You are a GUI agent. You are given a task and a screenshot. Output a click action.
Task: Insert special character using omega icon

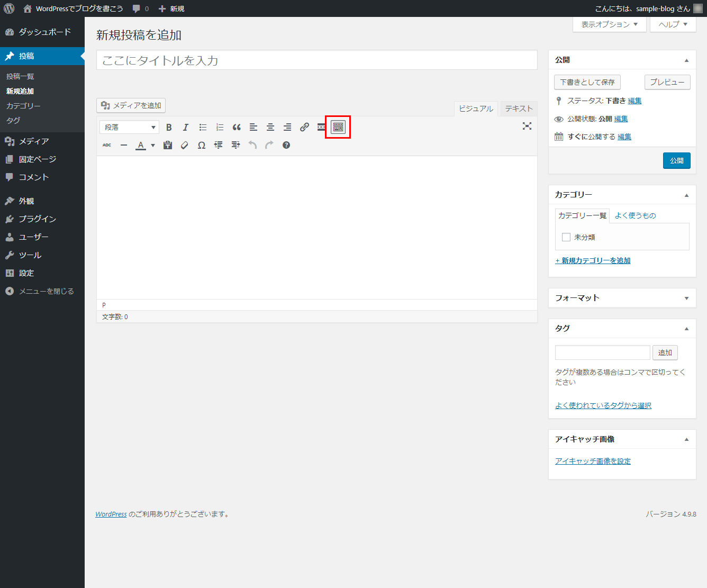pyautogui.click(x=202, y=145)
